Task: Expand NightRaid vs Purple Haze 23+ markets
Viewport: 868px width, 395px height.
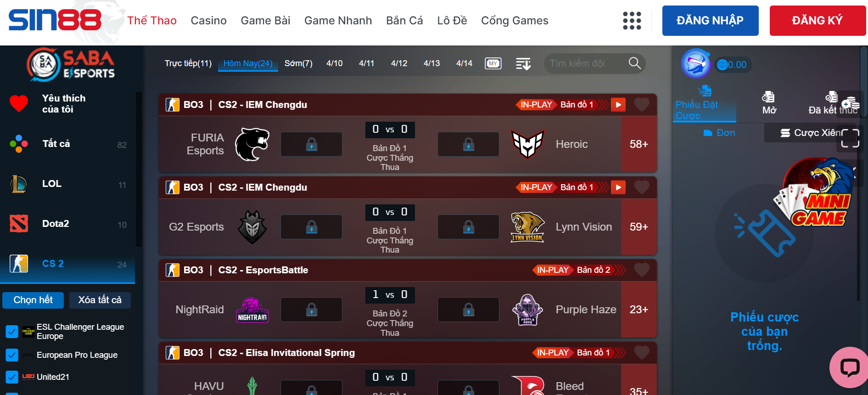Action: pos(639,310)
